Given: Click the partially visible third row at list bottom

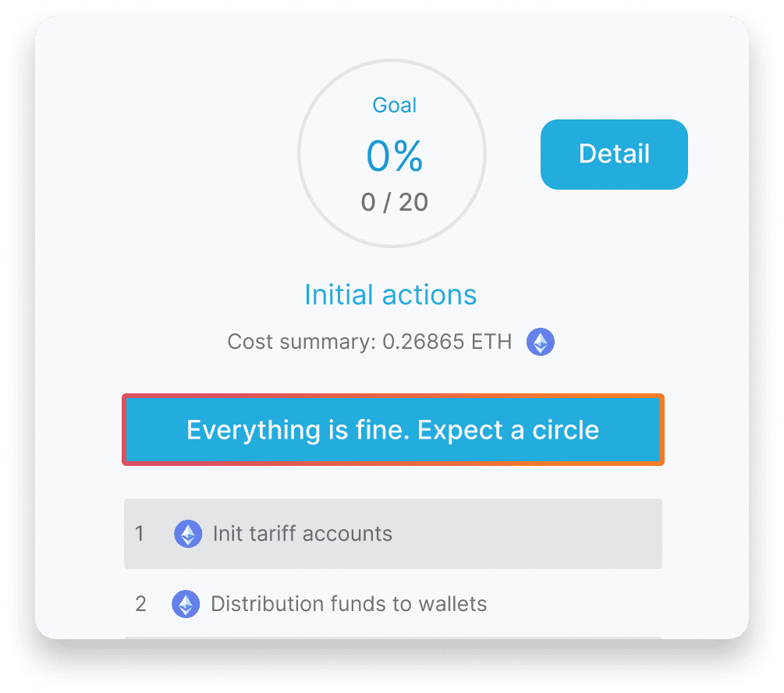Looking at the screenshot, I should click(392, 638).
